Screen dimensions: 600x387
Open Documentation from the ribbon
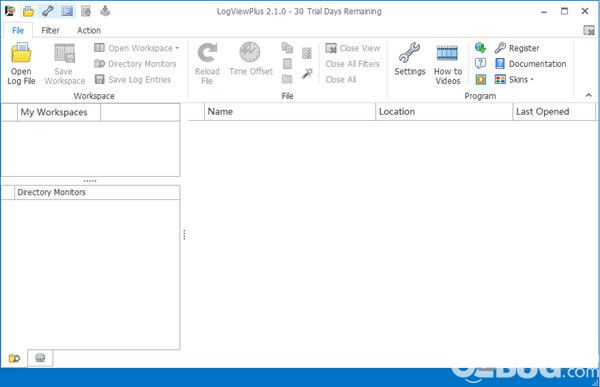530,64
